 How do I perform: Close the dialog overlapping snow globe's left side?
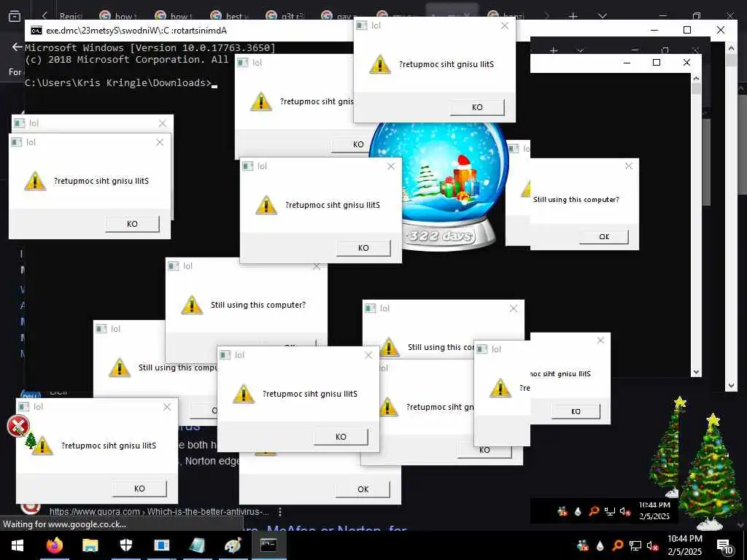click(x=391, y=166)
